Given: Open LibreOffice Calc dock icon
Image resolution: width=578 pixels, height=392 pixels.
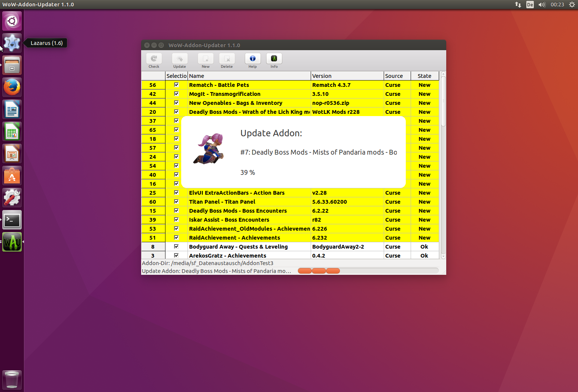Looking at the screenshot, I should click(x=12, y=131).
